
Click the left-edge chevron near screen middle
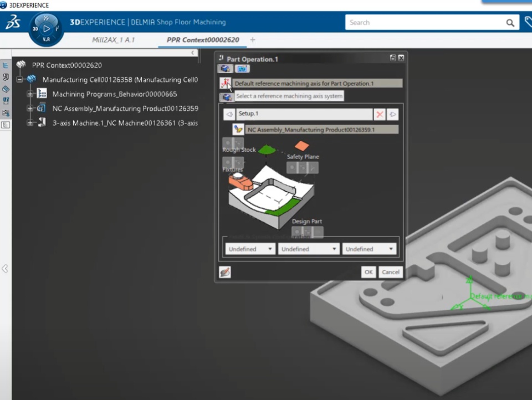pyautogui.click(x=5, y=269)
